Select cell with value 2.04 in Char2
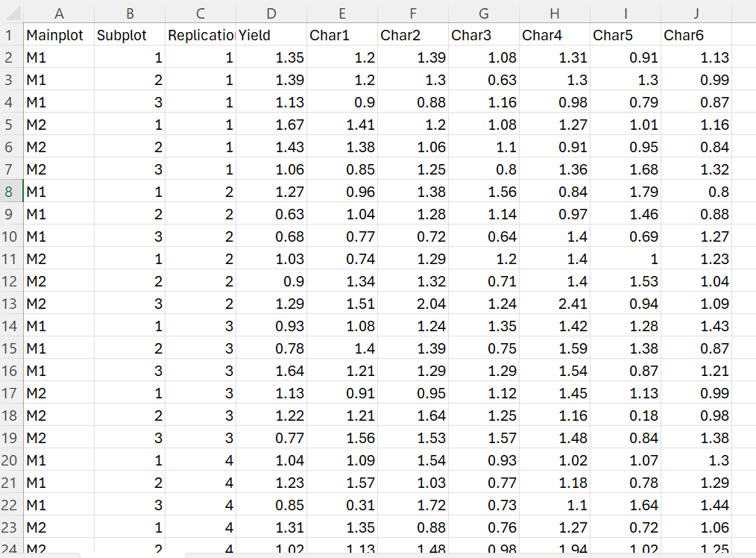Image resolution: width=756 pixels, height=558 pixels. (413, 304)
